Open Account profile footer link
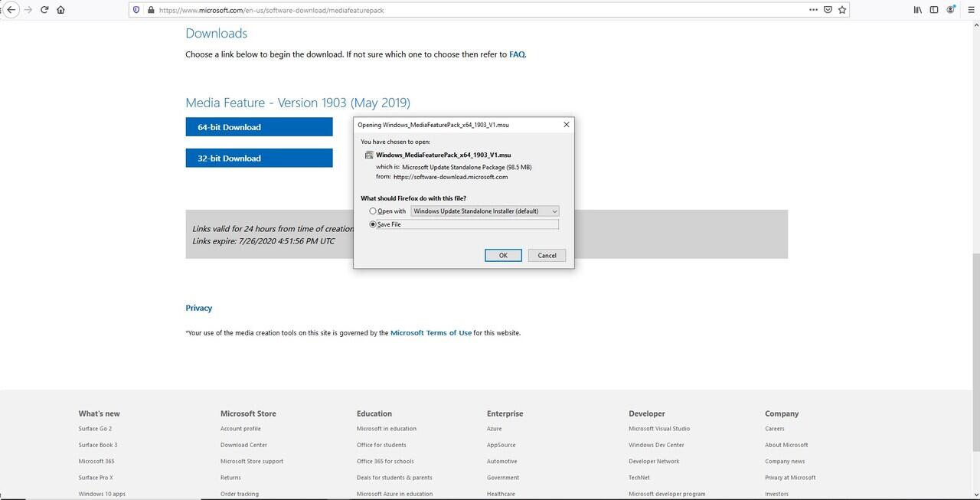 pyautogui.click(x=240, y=429)
